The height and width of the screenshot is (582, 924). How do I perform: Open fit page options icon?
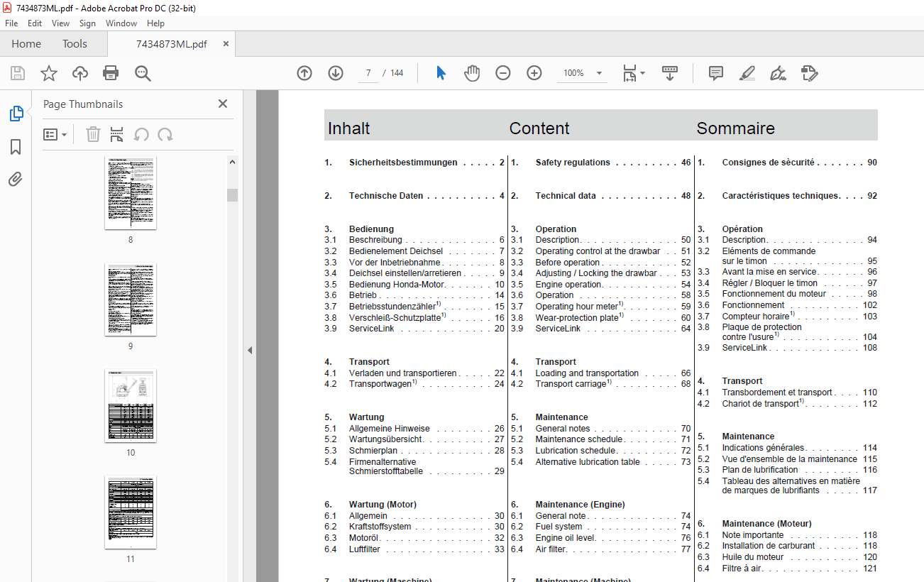634,73
